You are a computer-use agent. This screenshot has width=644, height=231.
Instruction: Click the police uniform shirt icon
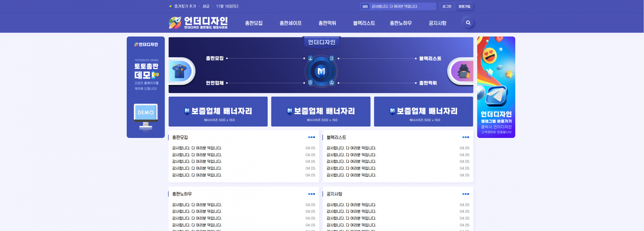tap(180, 71)
